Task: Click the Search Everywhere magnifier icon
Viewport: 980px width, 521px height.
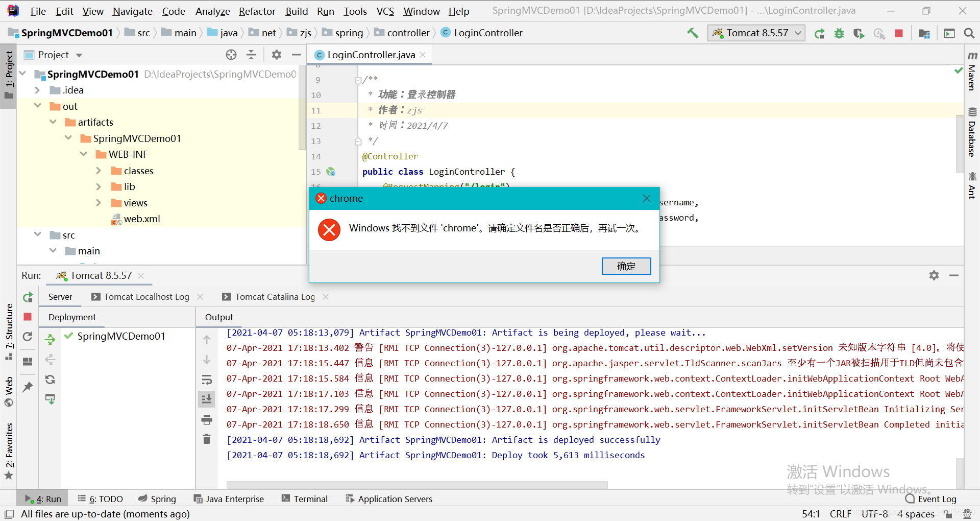Action: pyautogui.click(x=969, y=33)
